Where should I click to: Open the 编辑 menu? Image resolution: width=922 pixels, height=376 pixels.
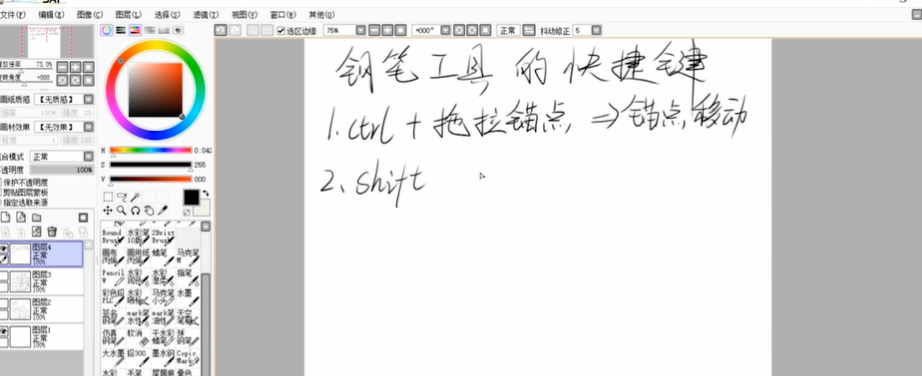(51, 15)
